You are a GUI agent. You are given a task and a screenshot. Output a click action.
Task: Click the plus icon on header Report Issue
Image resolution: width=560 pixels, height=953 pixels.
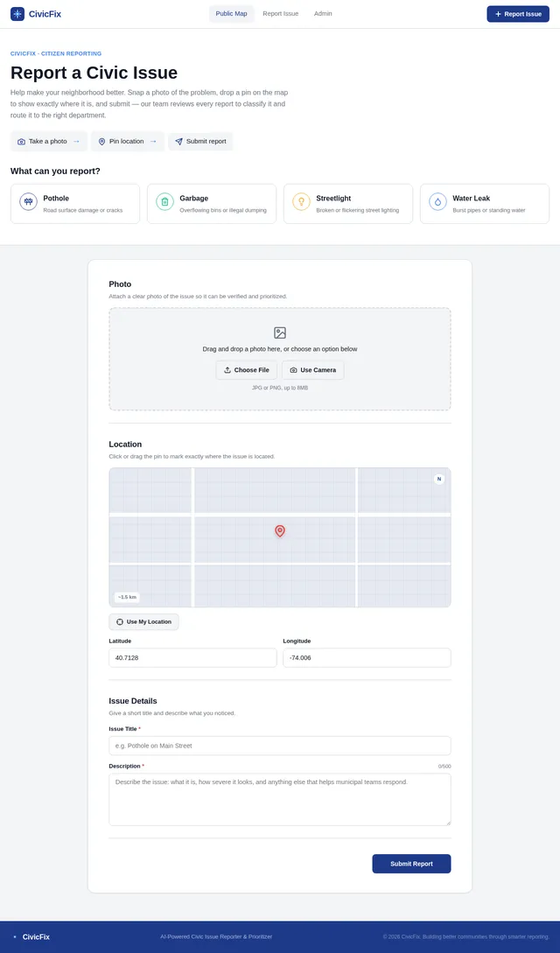[x=498, y=14]
